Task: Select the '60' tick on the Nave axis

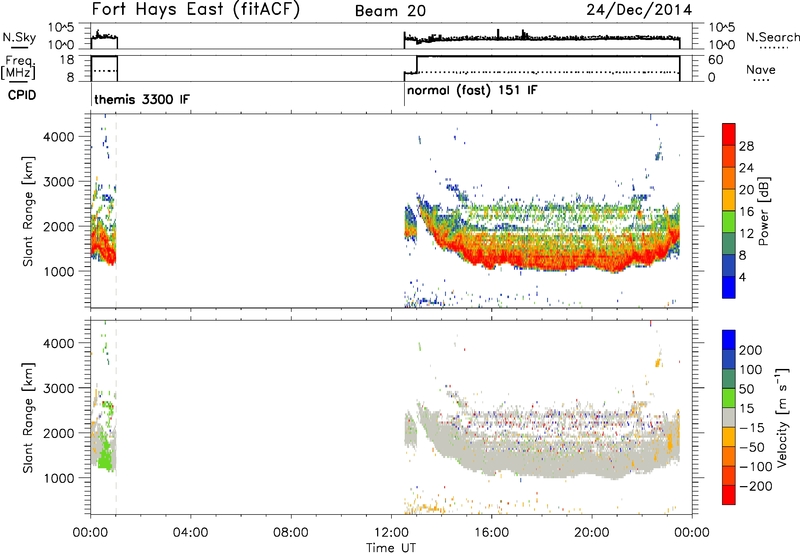Action: (715, 60)
